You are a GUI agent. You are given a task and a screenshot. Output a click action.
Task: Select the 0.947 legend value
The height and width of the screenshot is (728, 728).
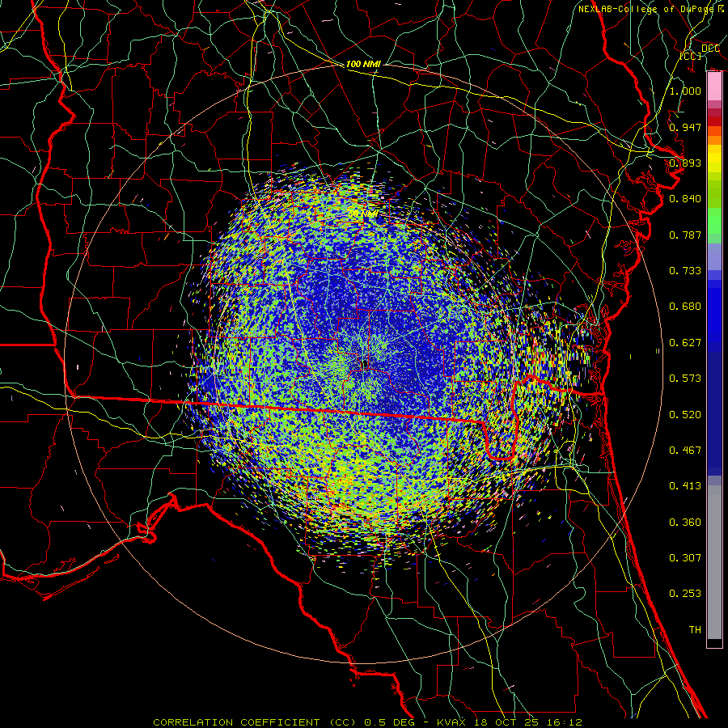[685, 127]
